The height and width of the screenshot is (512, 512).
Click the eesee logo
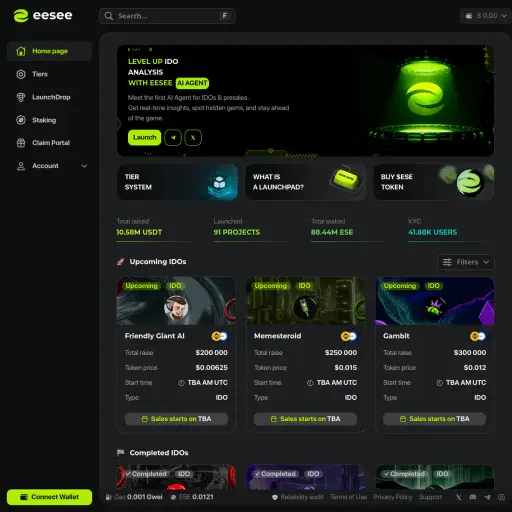(x=43, y=16)
